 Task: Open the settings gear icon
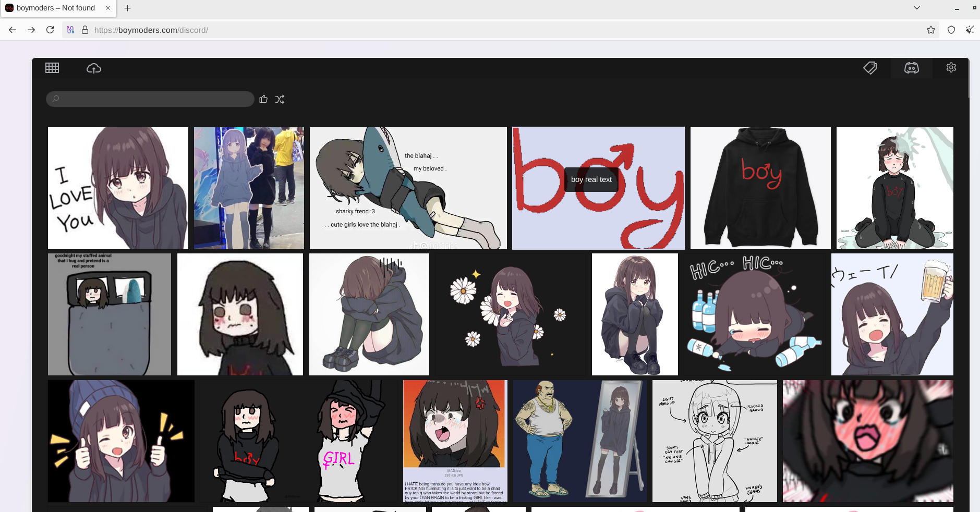pos(951,68)
